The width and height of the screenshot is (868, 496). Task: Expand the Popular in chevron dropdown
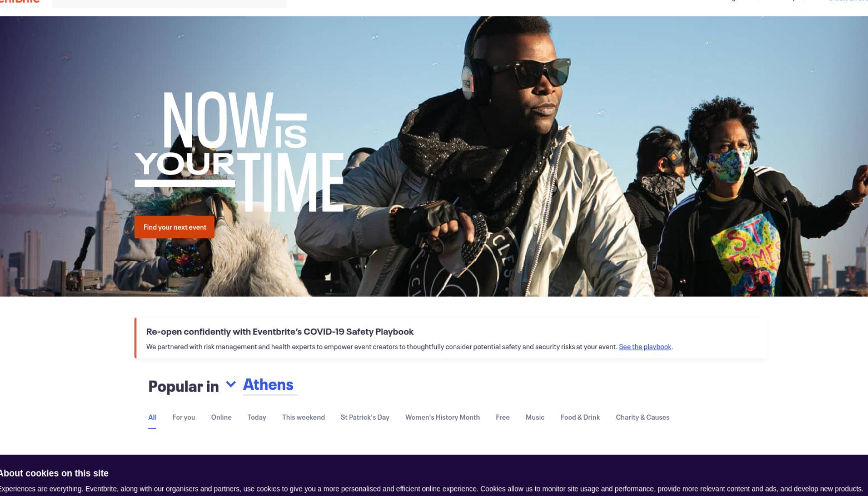(231, 384)
